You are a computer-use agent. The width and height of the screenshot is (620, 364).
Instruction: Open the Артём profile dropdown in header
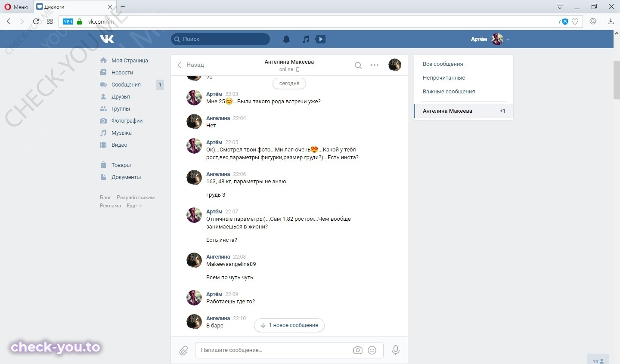(x=490, y=39)
